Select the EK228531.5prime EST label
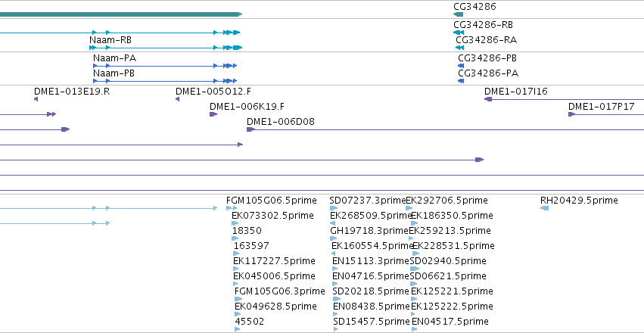Image resolution: width=644 pixels, height=333 pixels. pyautogui.click(x=453, y=245)
